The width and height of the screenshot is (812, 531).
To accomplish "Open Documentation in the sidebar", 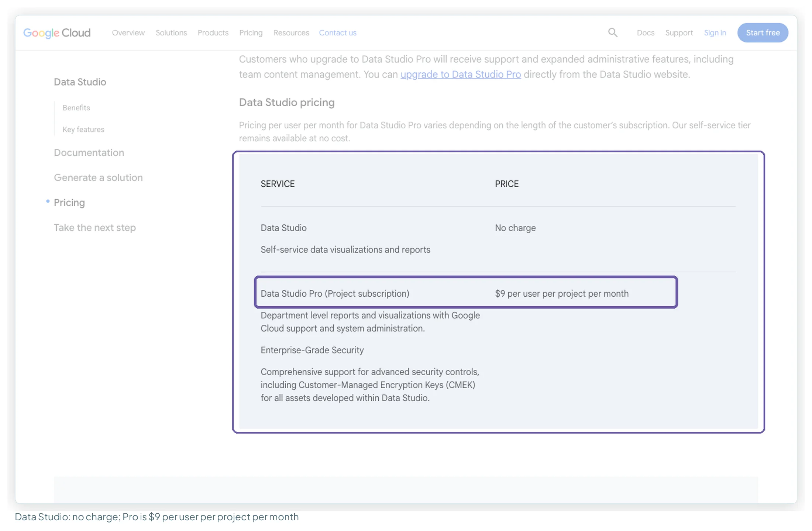I will click(x=89, y=153).
